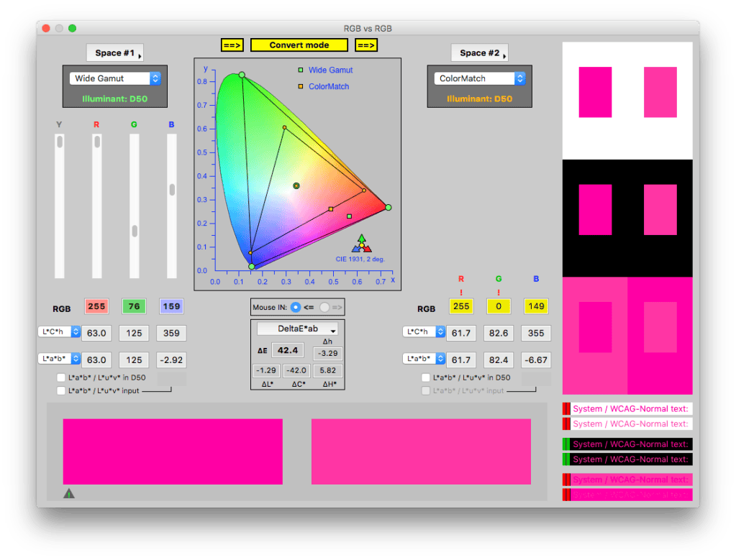
Task: Click the ColorMatch legend label
Action: click(329, 86)
